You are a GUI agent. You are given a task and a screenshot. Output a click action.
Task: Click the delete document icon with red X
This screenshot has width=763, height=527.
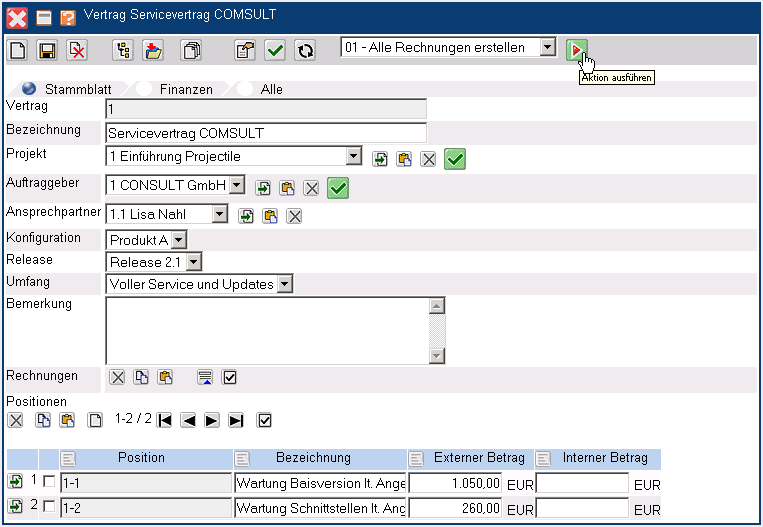click(76, 49)
